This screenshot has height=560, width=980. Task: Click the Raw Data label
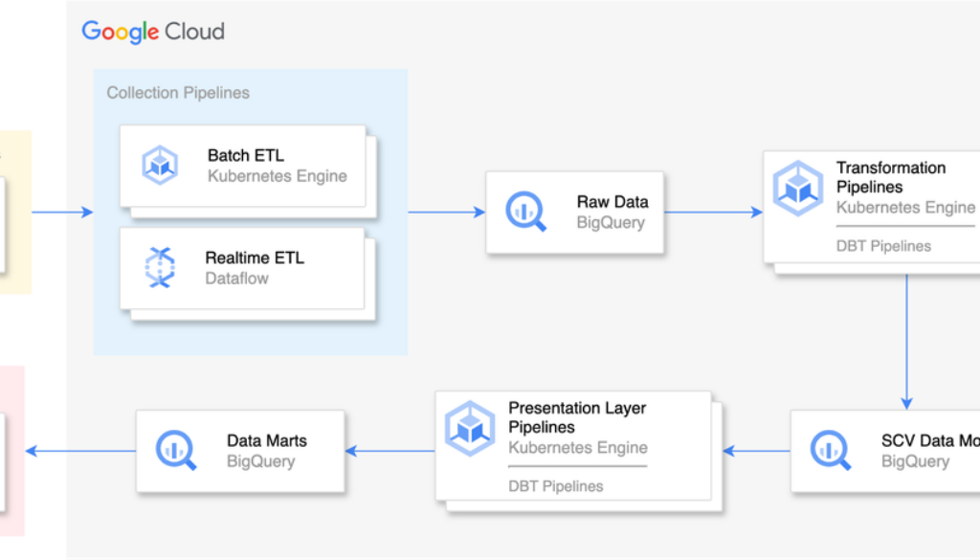pos(612,202)
